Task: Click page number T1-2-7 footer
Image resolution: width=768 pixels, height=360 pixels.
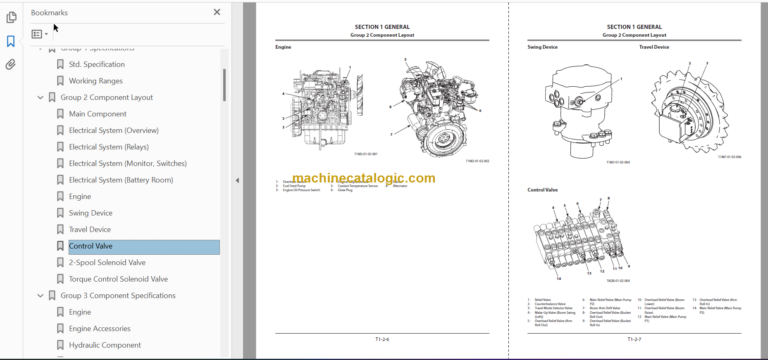Action: point(634,339)
